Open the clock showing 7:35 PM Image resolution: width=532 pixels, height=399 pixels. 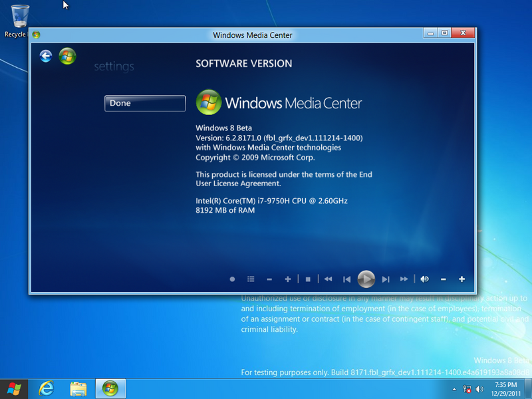point(505,389)
